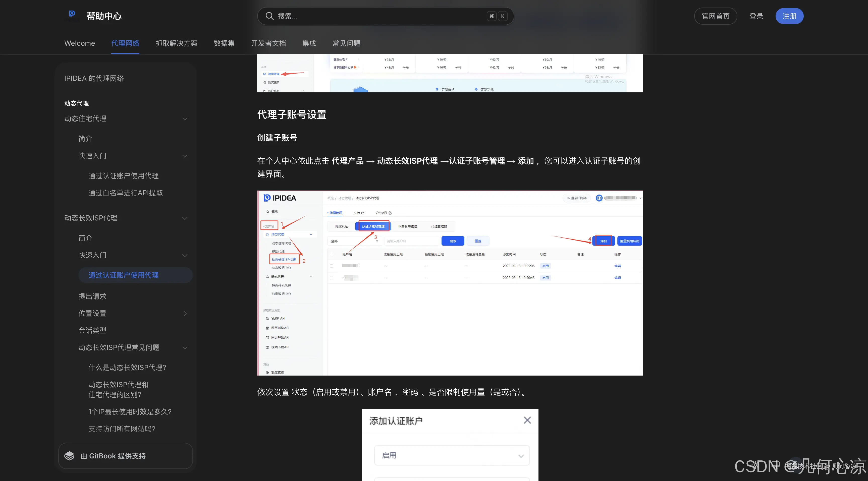Toggle the 启用 status on the first account row
The image size is (868, 481).
(x=546, y=266)
